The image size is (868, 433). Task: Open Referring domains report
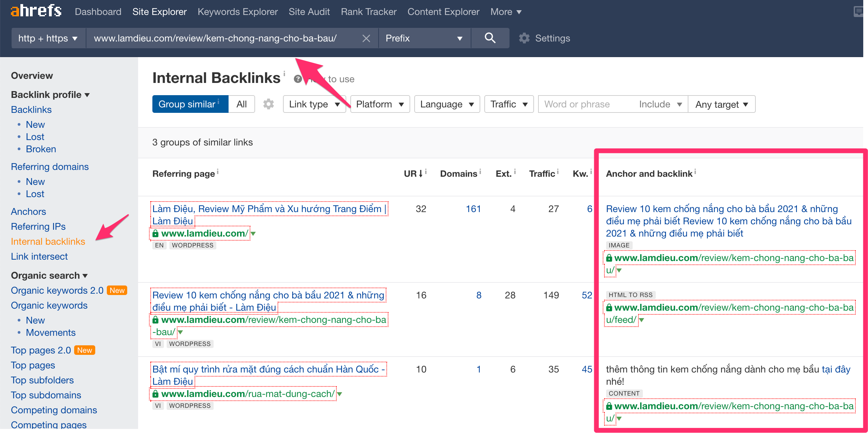(x=50, y=167)
